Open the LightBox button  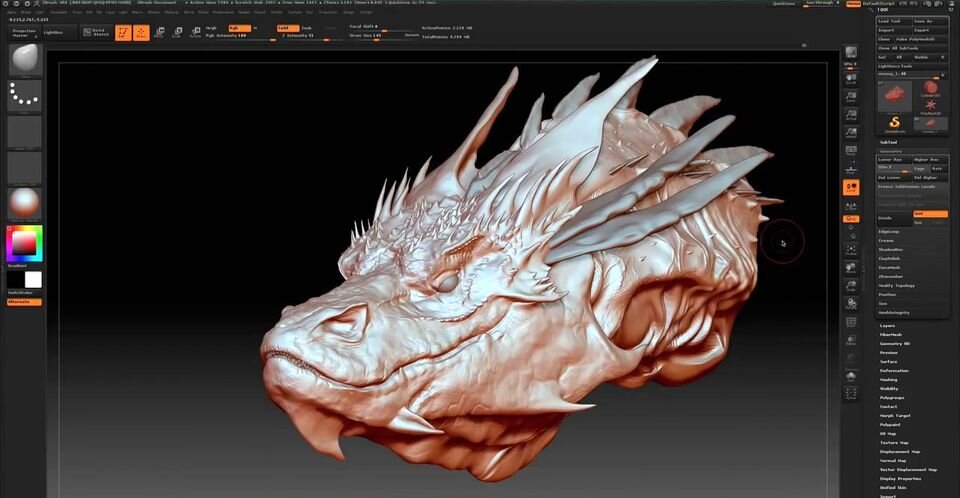(x=59, y=32)
